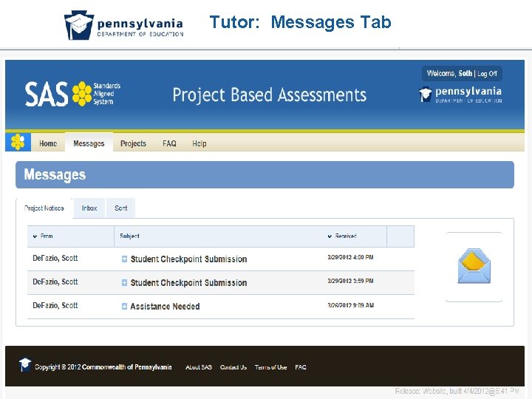Click the Project Based Assessments title

(270, 95)
